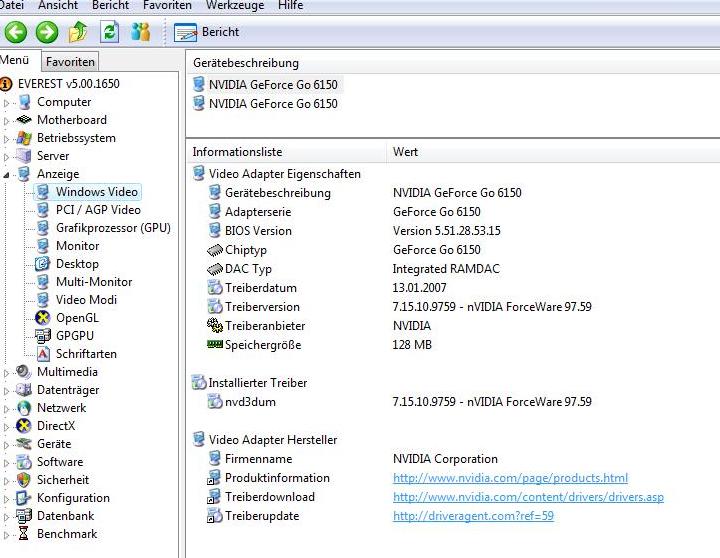Expand the Server tree node
Image resolution: width=720 pixels, height=558 pixels.
click(x=6, y=157)
